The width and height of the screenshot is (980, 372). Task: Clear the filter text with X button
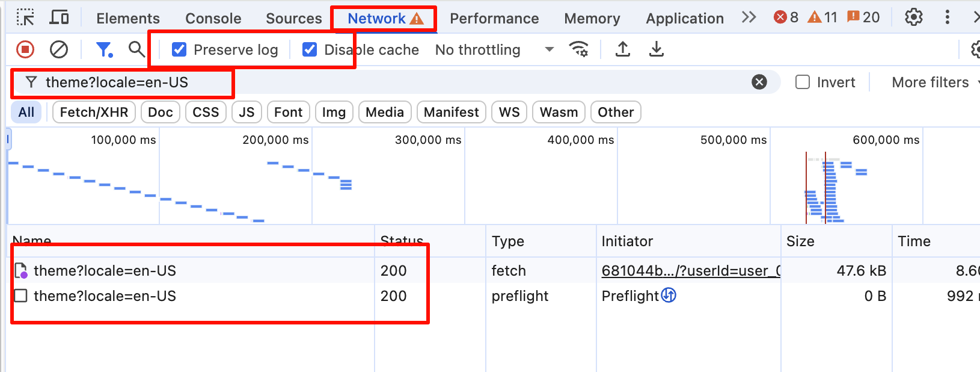tap(759, 82)
